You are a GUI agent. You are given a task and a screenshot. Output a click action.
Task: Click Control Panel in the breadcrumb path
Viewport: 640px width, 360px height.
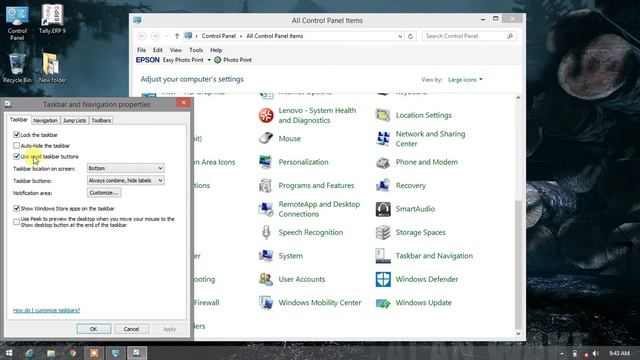219,36
